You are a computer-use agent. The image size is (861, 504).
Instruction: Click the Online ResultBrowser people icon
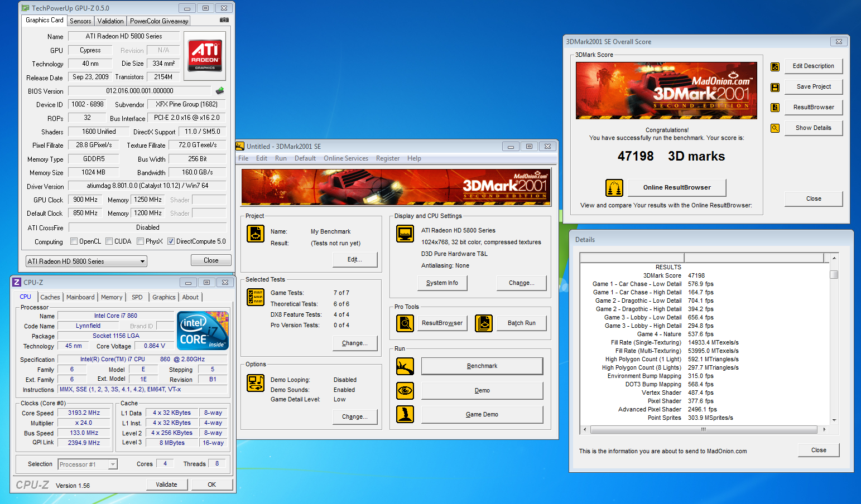(614, 188)
